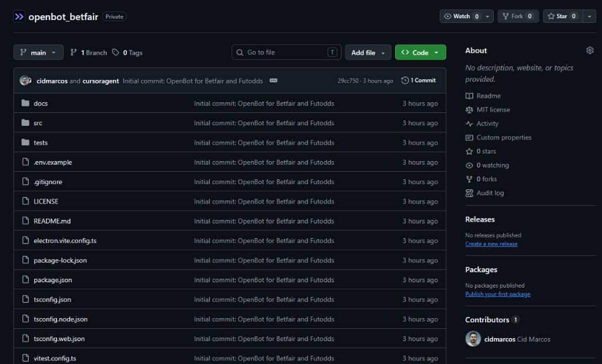Expand the Star lists dropdown arrow
This screenshot has width=602, height=364.
point(589,16)
